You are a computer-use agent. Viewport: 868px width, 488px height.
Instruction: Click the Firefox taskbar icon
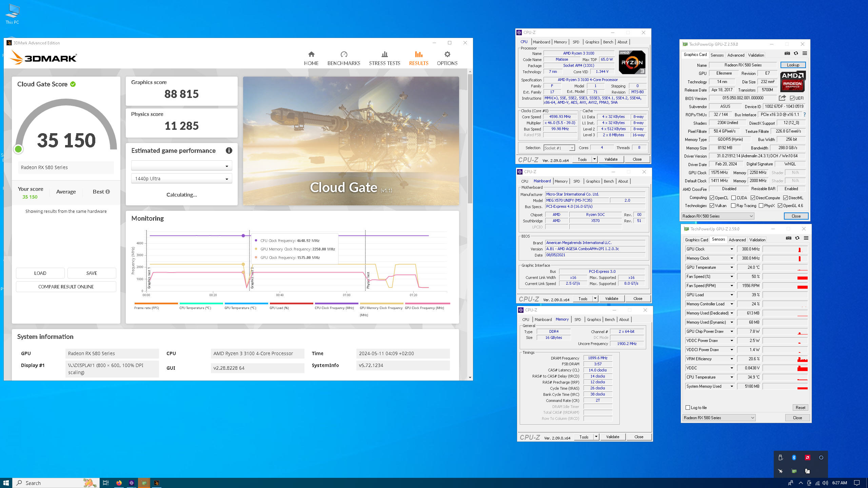pyautogui.click(x=119, y=483)
